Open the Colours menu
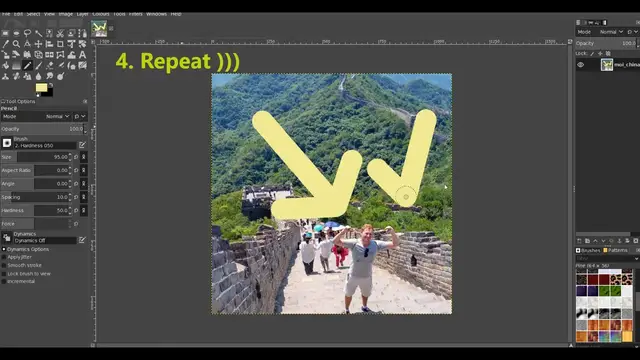This screenshot has width=640, height=360. [100, 14]
